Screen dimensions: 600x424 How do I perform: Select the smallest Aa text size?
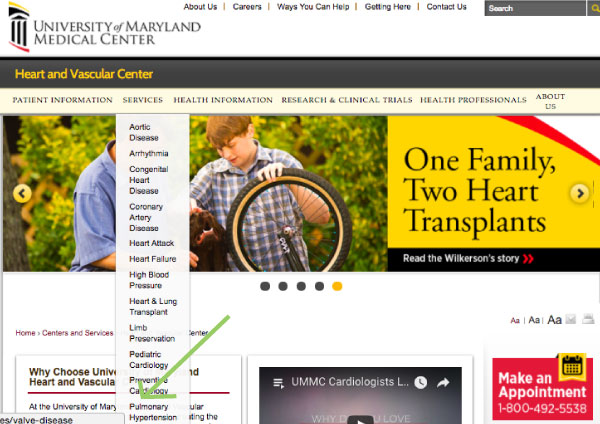click(x=515, y=320)
